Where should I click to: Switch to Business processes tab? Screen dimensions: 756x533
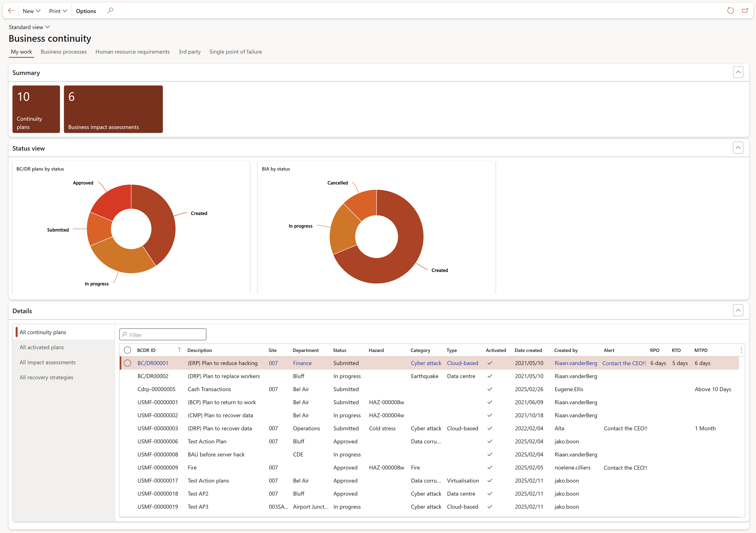[x=64, y=52]
